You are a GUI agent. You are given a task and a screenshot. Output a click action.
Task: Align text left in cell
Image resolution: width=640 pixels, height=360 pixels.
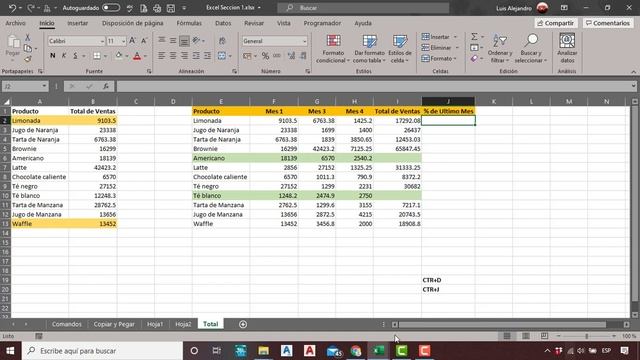pos(162,56)
